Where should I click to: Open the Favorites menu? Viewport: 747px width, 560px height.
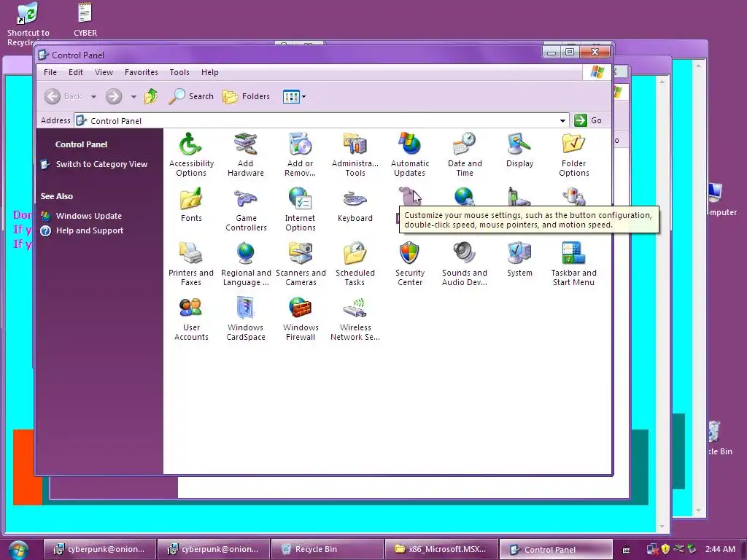tap(141, 72)
